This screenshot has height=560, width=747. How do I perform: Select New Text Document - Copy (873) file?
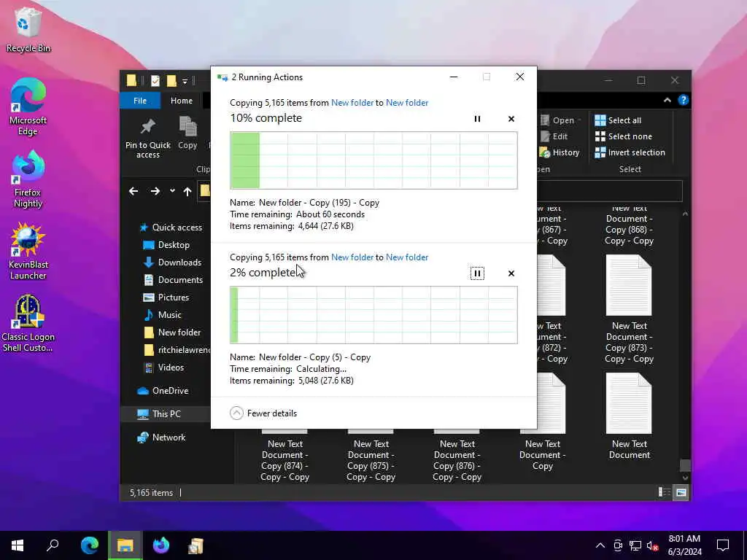pos(629,309)
